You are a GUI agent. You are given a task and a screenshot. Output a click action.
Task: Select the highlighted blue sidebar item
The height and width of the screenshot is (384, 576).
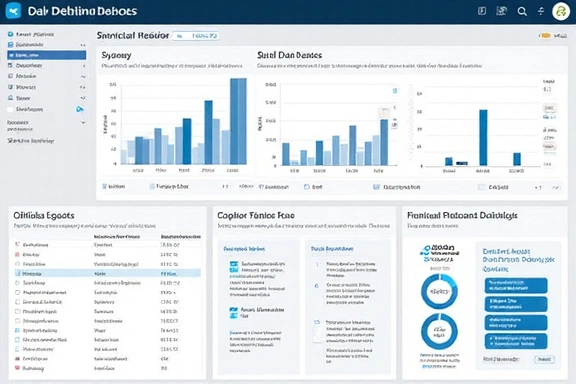[x=47, y=55]
